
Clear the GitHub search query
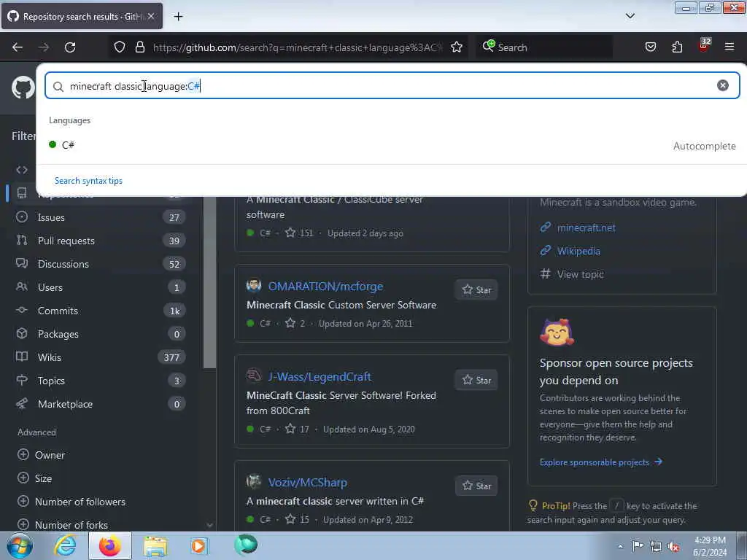click(723, 85)
